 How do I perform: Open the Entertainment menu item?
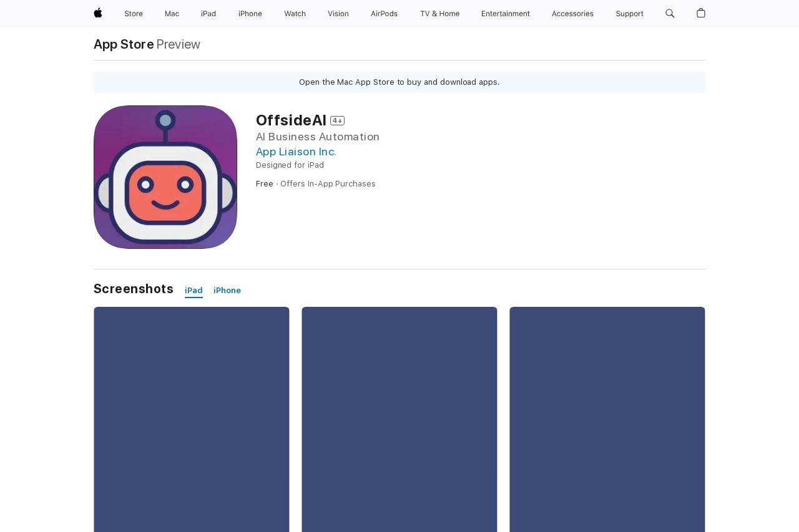click(506, 14)
